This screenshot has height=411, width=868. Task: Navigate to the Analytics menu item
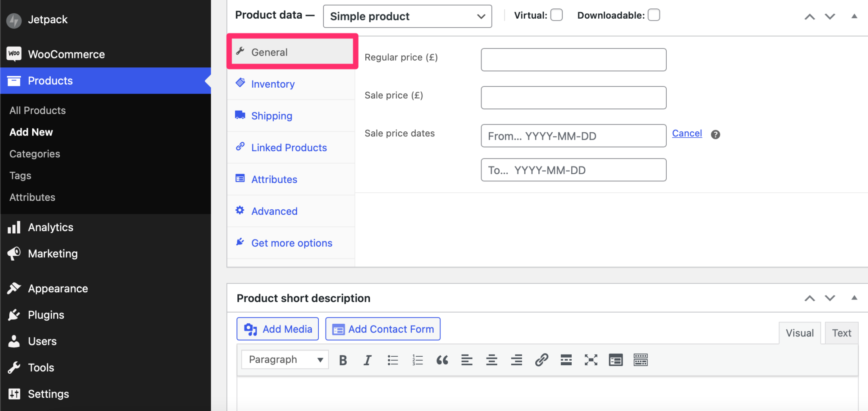coord(50,227)
